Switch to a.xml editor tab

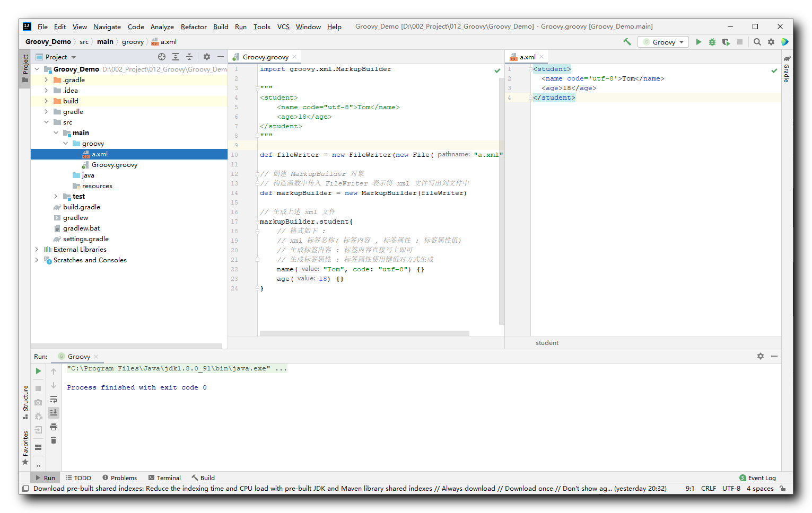coord(527,57)
